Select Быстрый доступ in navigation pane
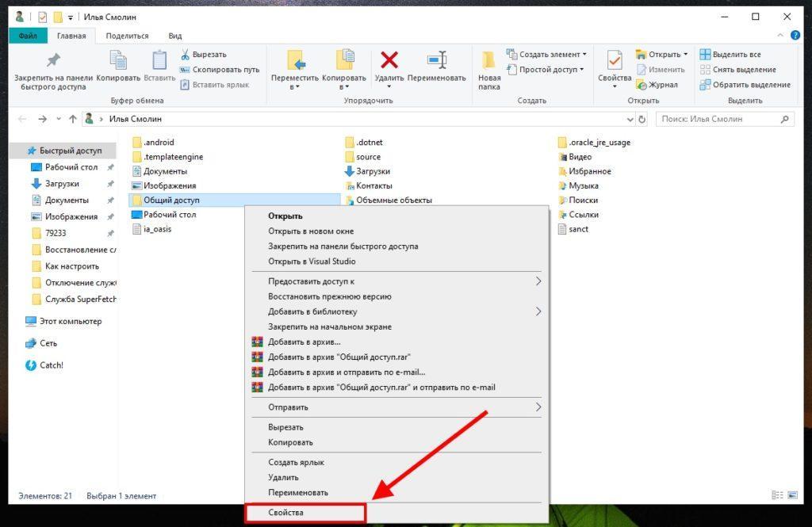Image resolution: width=812 pixels, height=527 pixels. coord(64,151)
